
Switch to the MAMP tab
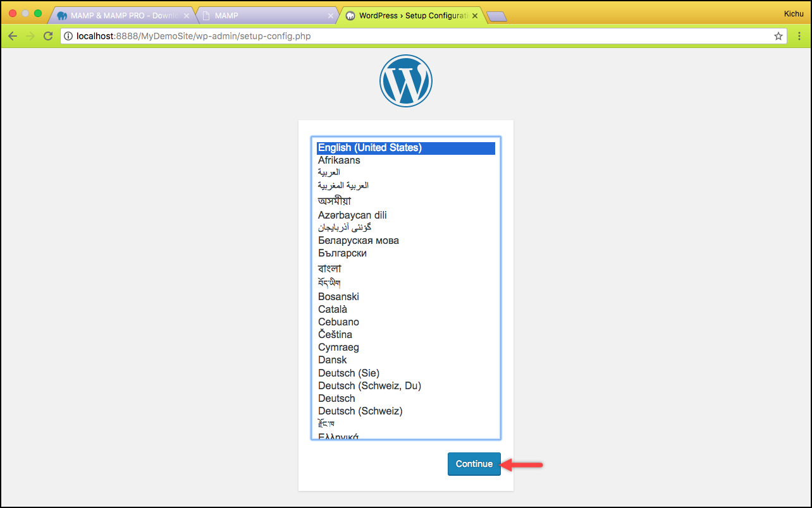(x=266, y=16)
